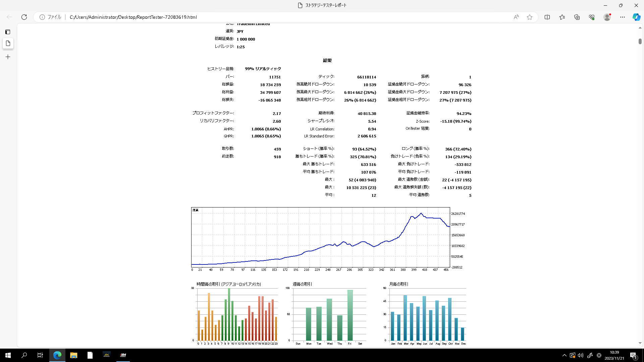Click the vertical scrollbar thumb
The height and width of the screenshot is (362, 644).
click(x=640, y=42)
